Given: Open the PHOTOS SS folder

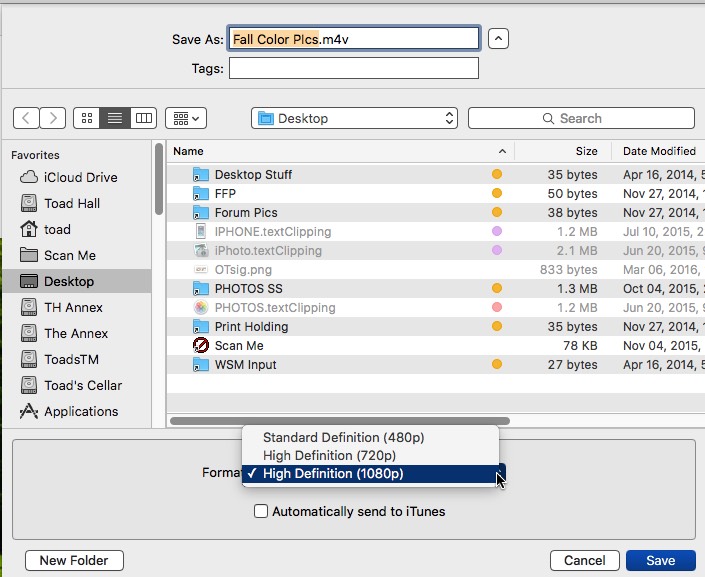Looking at the screenshot, I should [x=436, y=288].
